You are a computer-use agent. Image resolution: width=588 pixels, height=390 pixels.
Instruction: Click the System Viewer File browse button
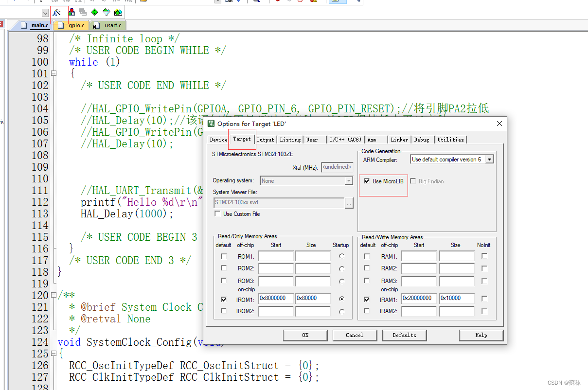click(349, 203)
